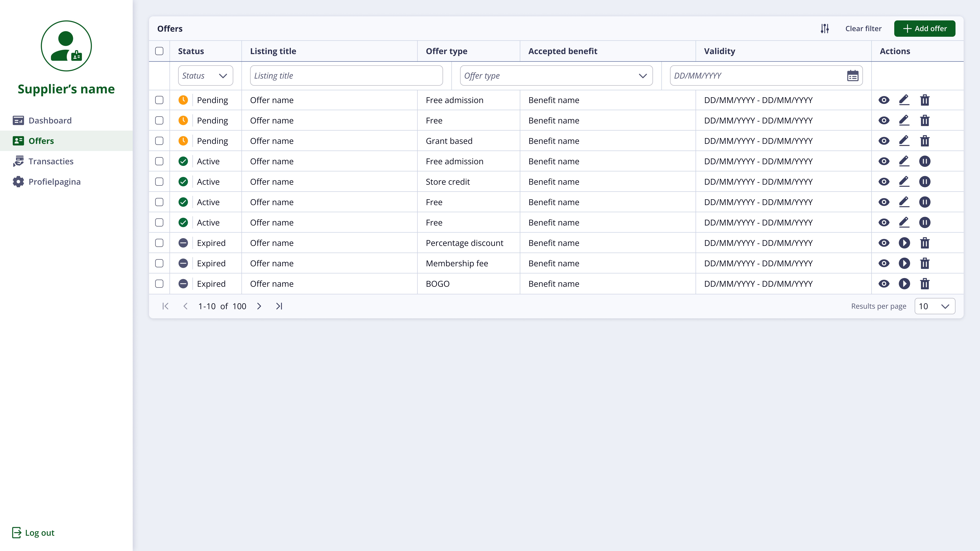The height and width of the screenshot is (551, 980).
Task: Go to last page of results
Action: coord(279,306)
